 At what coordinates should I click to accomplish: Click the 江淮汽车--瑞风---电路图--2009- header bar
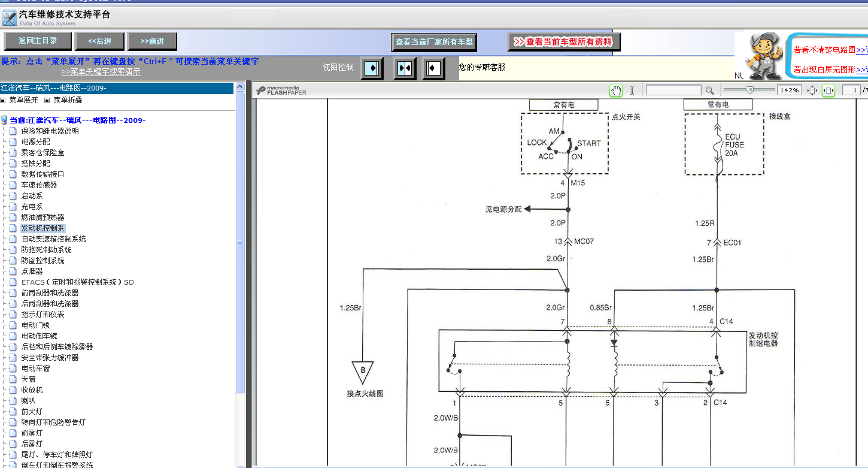click(x=117, y=88)
